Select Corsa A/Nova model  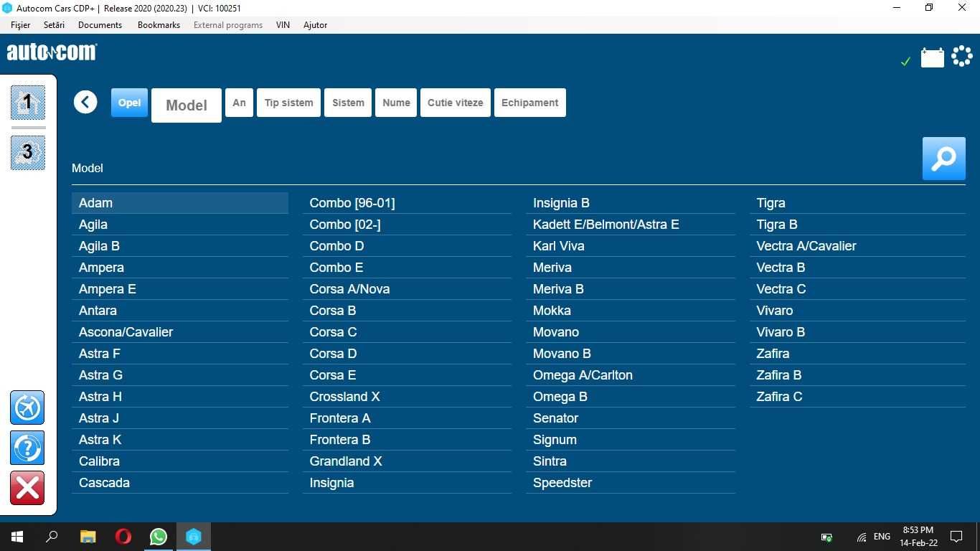tap(407, 289)
